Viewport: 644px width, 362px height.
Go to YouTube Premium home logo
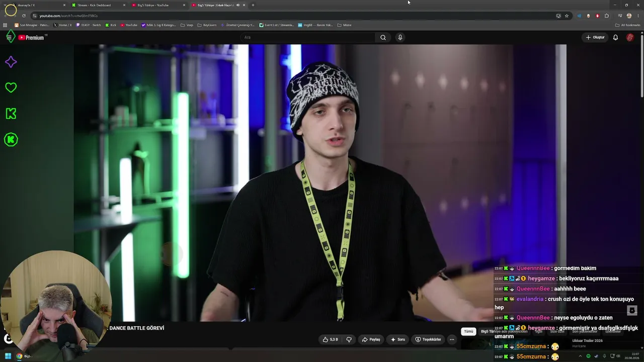[x=32, y=37]
